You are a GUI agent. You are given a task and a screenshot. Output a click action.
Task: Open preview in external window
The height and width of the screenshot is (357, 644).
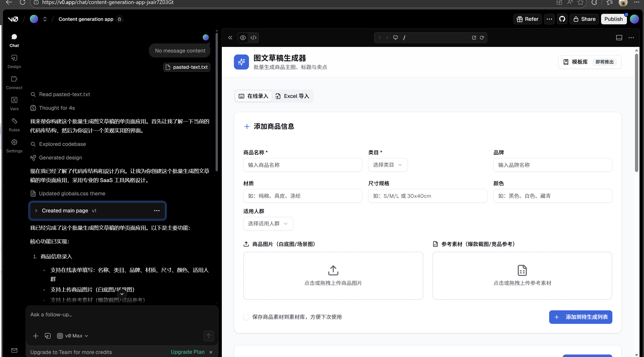pos(473,37)
